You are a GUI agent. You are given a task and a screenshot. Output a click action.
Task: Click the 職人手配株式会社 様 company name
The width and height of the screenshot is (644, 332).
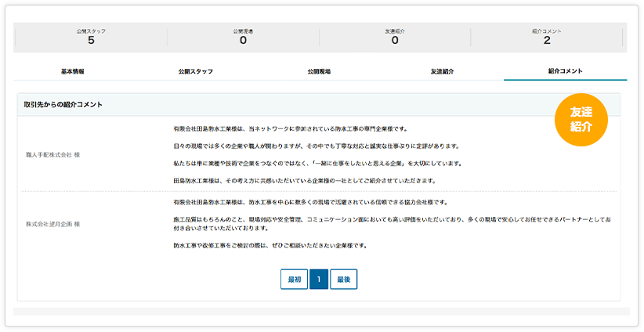(x=53, y=155)
